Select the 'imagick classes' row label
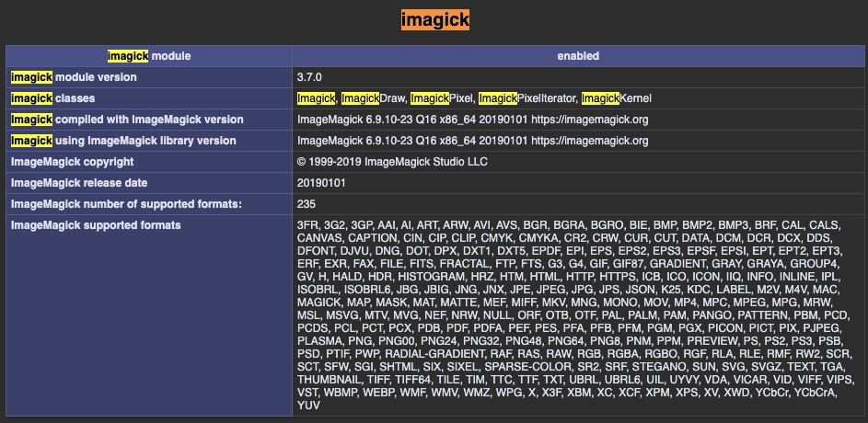This screenshot has height=423, width=868. (x=52, y=98)
